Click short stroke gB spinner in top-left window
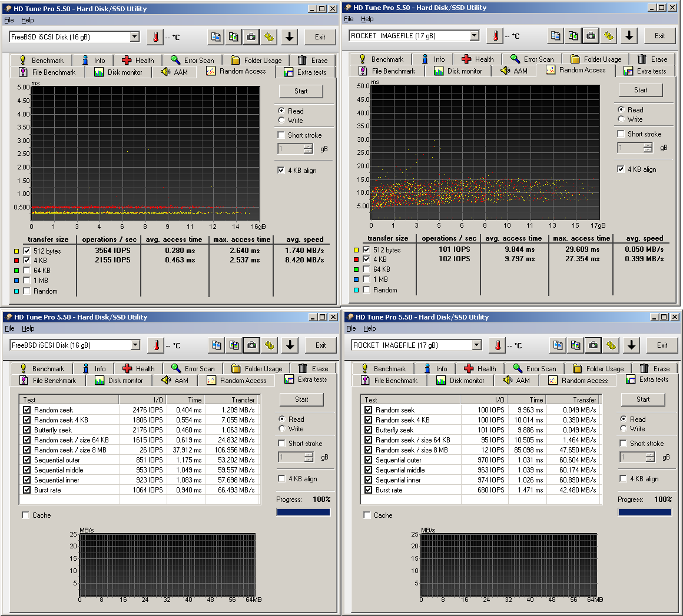683x616 pixels. point(309,149)
